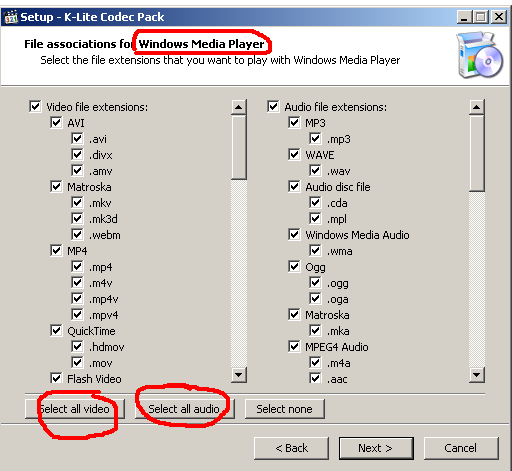Uncheck the .mov QuickTime extension

[77, 363]
